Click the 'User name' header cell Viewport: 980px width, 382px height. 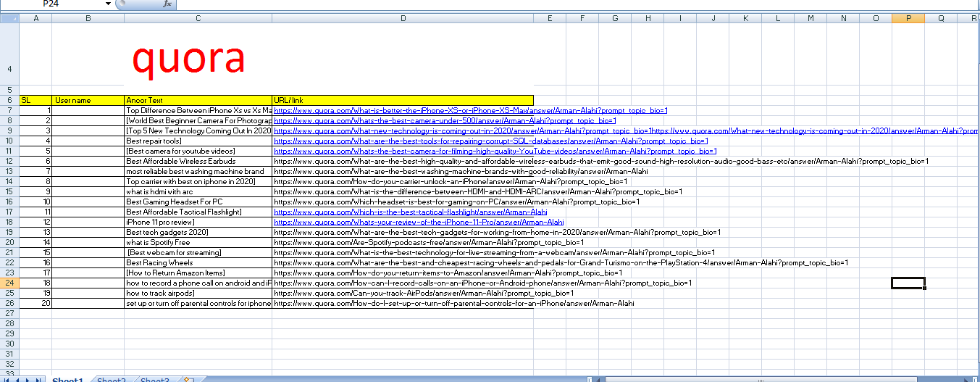pyautogui.click(x=88, y=100)
